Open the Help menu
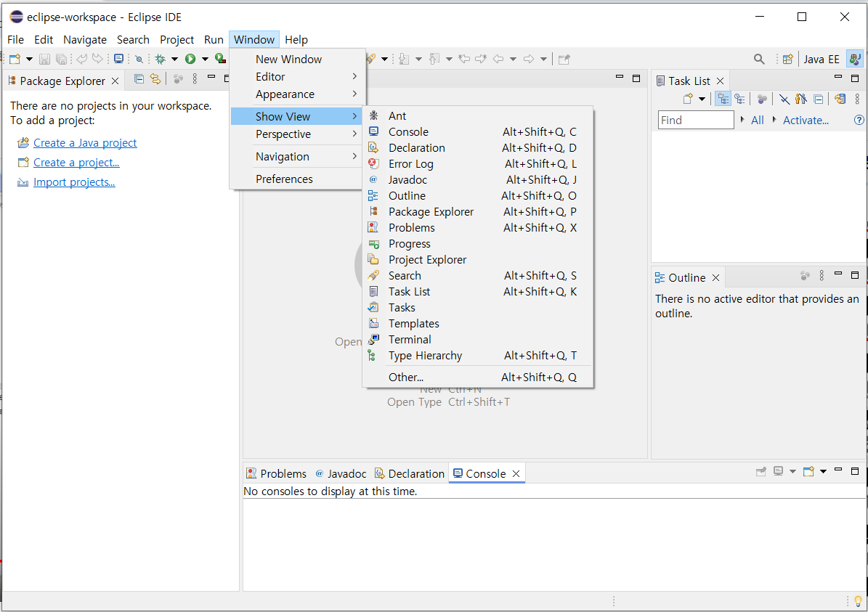The height and width of the screenshot is (612, 868). click(x=296, y=39)
